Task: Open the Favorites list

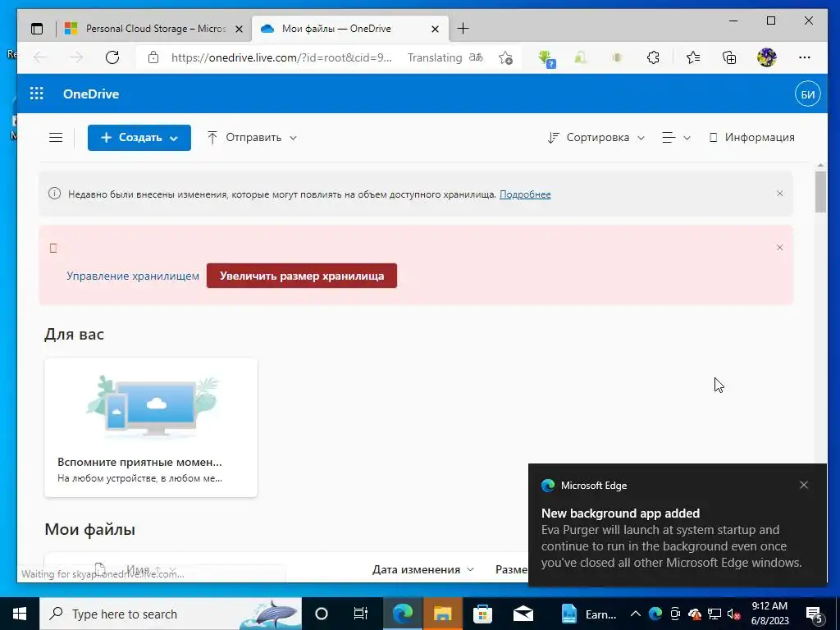Action: coord(692,57)
